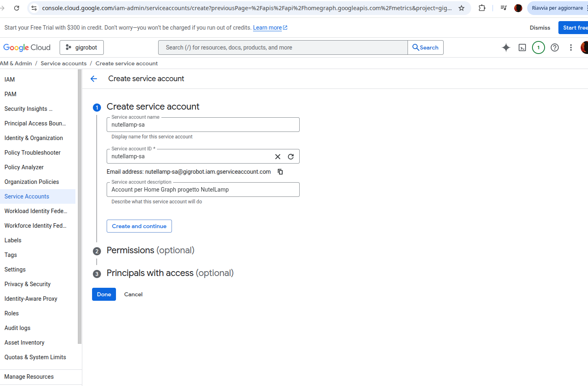
Task: Expand the Permissions (optional) step
Action: click(x=150, y=250)
